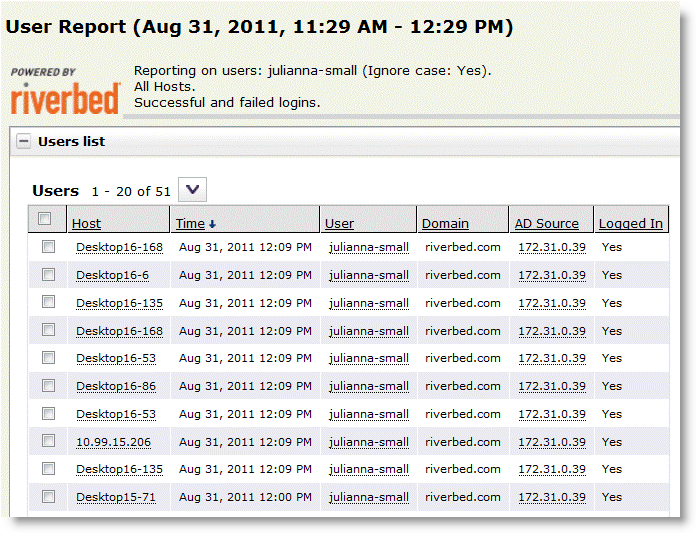The height and width of the screenshot is (533, 696).
Task: Click the Riverbed logo
Action: coord(65,92)
